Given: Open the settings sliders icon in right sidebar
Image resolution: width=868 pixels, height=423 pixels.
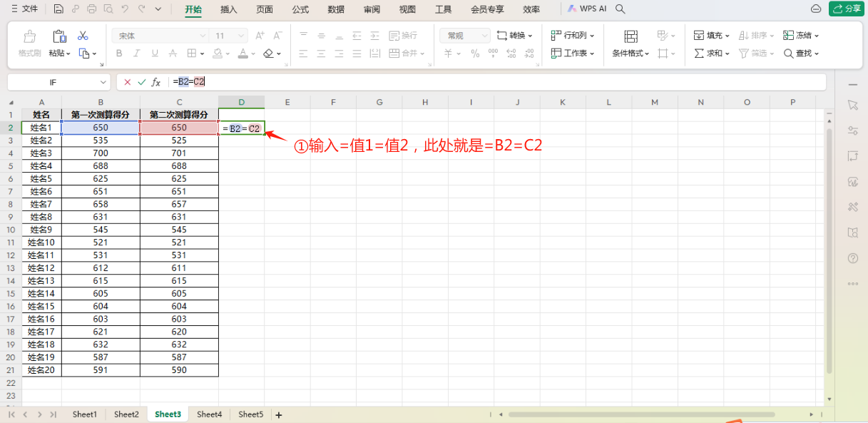Looking at the screenshot, I should click(853, 131).
